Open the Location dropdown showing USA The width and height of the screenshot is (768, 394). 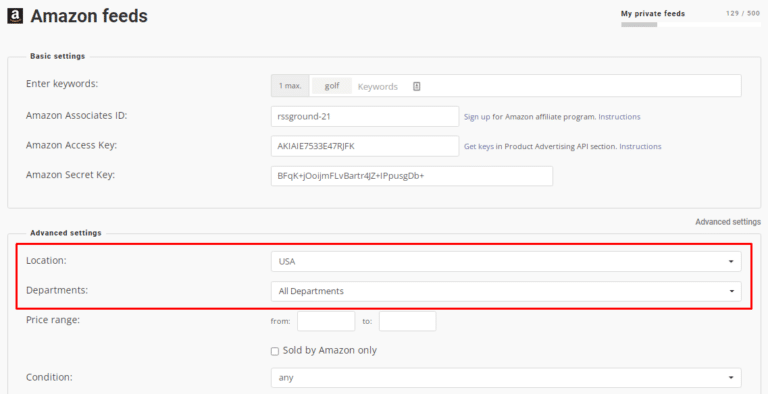(506, 261)
